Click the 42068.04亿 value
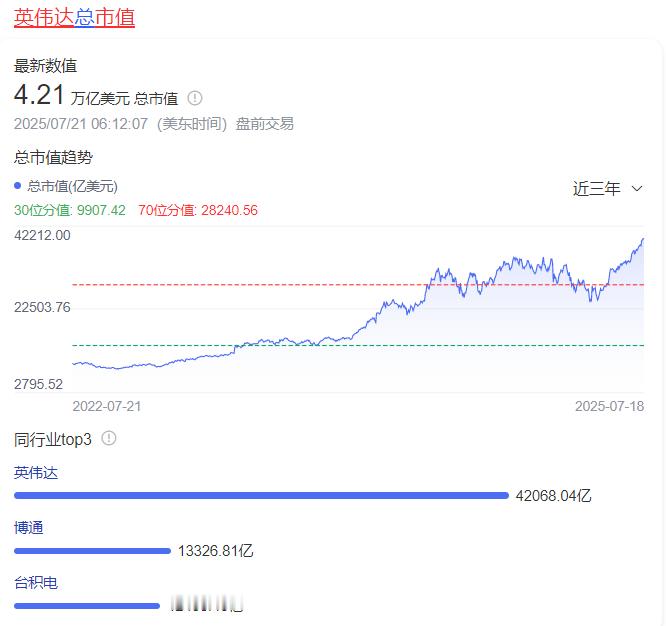The width and height of the screenshot is (666, 626). pos(553,496)
